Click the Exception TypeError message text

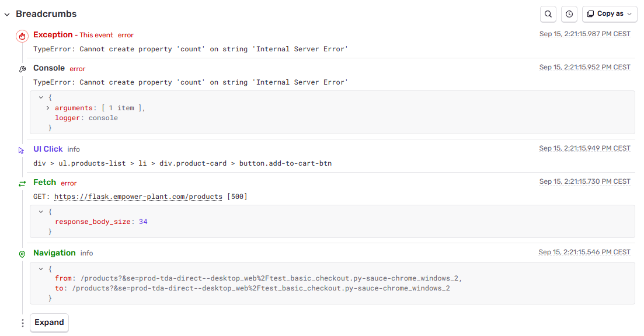pos(190,49)
